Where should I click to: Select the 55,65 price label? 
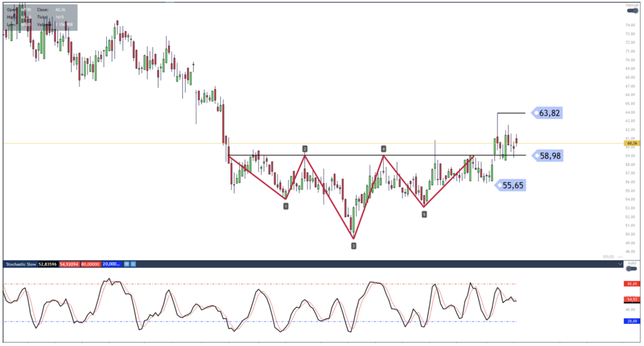tap(510, 185)
